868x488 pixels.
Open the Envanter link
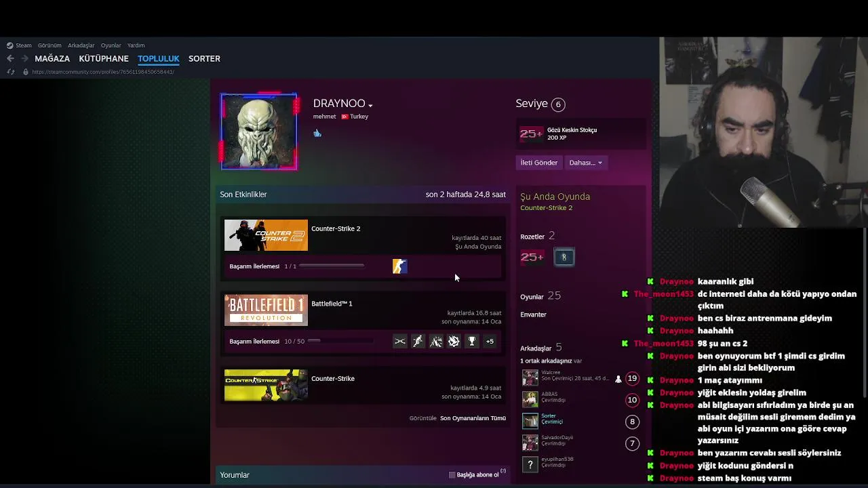pyautogui.click(x=533, y=314)
